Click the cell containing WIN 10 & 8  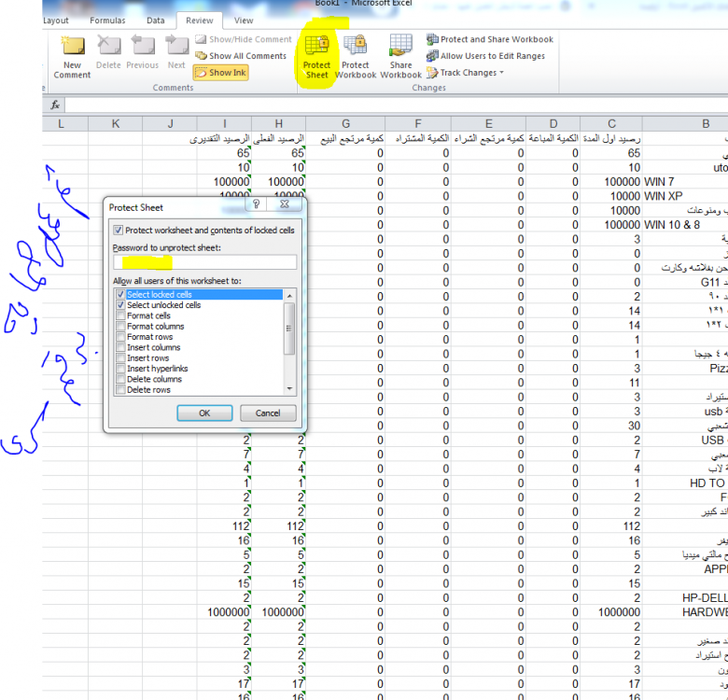(685, 225)
